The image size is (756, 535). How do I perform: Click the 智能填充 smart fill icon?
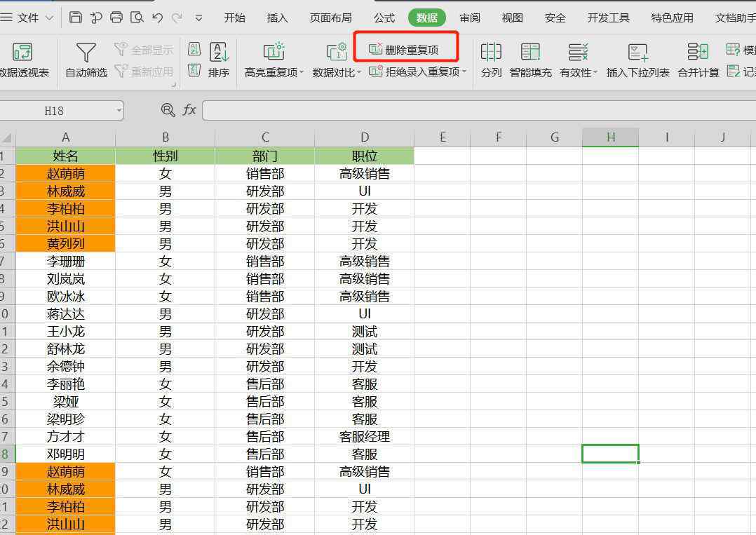pyautogui.click(x=530, y=53)
